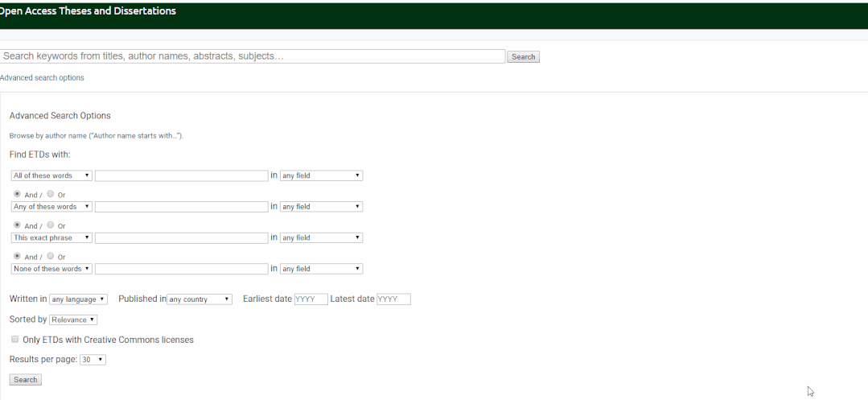Click the main keyword search box

coord(253,56)
